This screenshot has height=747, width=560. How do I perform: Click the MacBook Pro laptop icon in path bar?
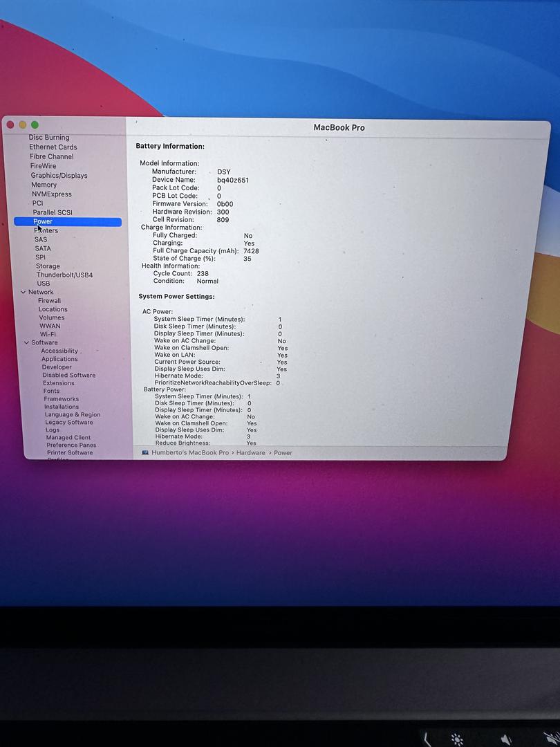(145, 453)
